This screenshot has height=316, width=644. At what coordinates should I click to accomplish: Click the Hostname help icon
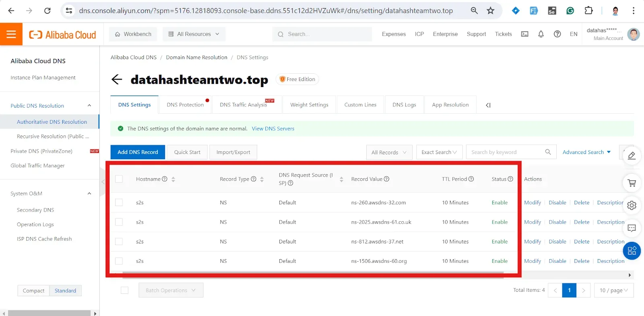(x=165, y=179)
